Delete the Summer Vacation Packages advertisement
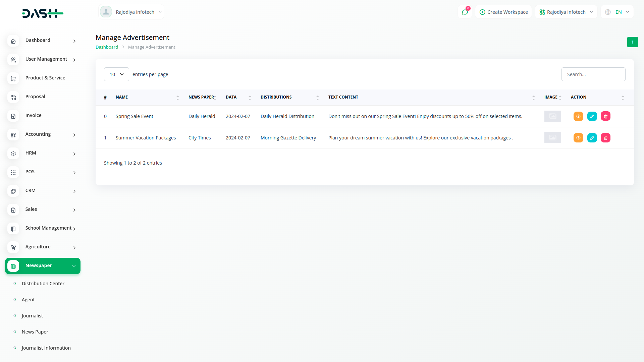The height and width of the screenshot is (362, 644). click(605, 138)
